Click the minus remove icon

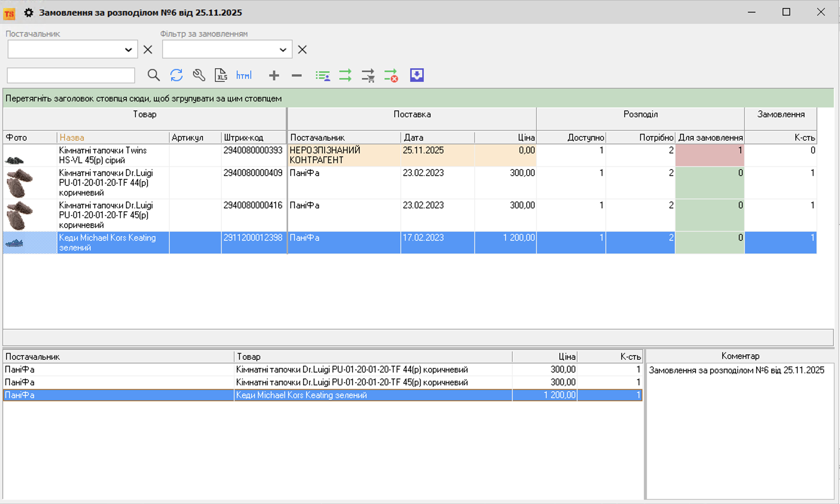point(297,75)
